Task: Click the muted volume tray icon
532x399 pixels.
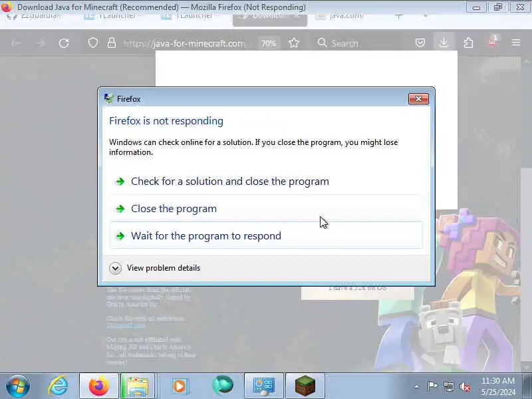Action: click(465, 386)
